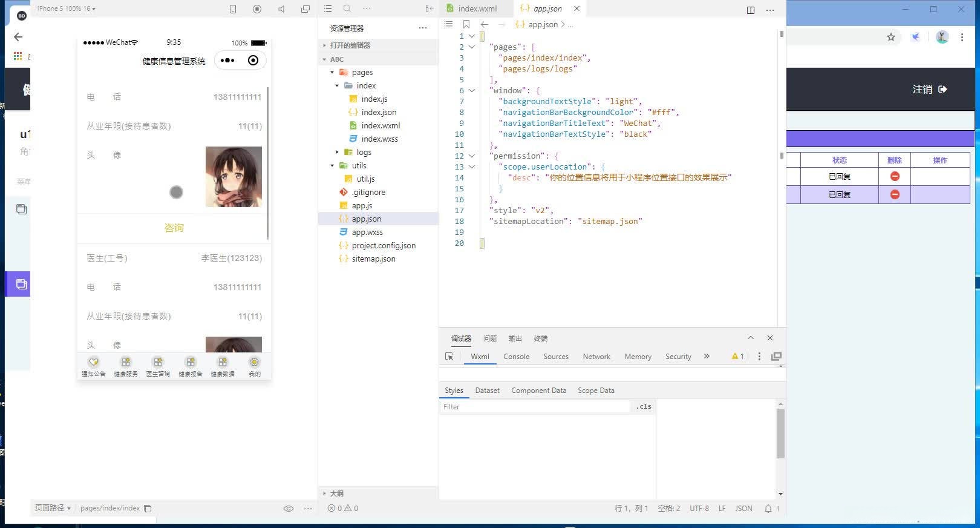Image resolution: width=980 pixels, height=528 pixels.
Task: Switch to the index.wxml editor tab
Action: 477,8
